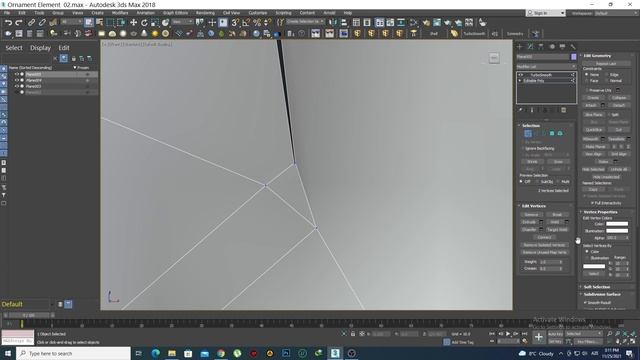Select Vertex sub-object level icon
640x360 pixels.
(x=528, y=133)
